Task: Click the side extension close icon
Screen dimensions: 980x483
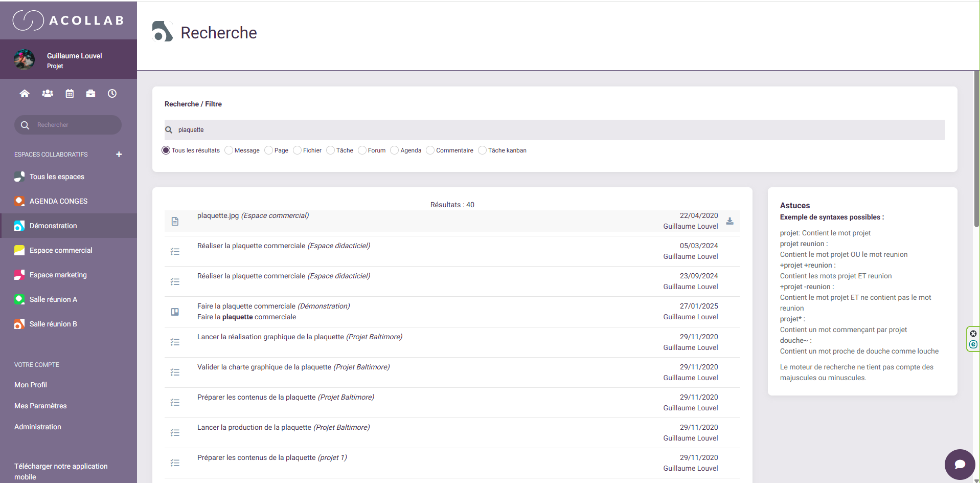Action: [973, 334]
